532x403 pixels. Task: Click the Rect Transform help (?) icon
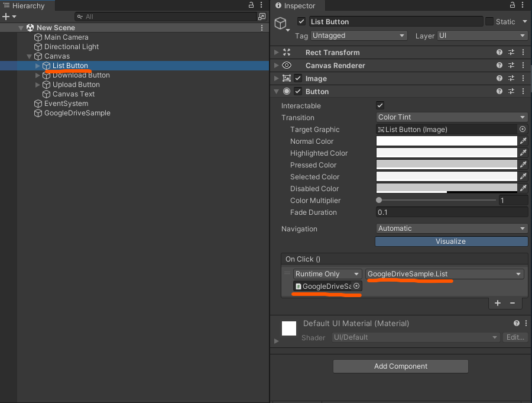coord(499,52)
